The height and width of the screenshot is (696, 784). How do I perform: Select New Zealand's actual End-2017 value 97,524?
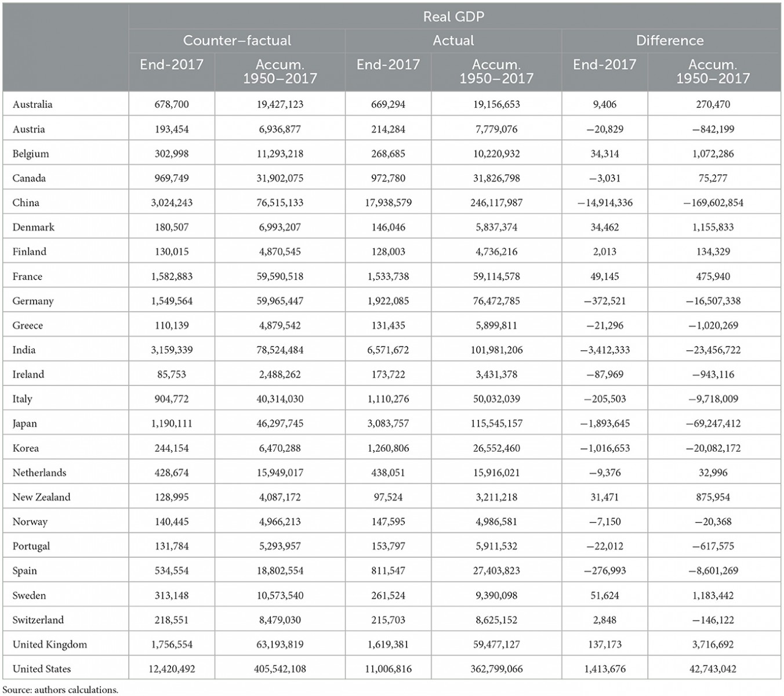point(388,497)
